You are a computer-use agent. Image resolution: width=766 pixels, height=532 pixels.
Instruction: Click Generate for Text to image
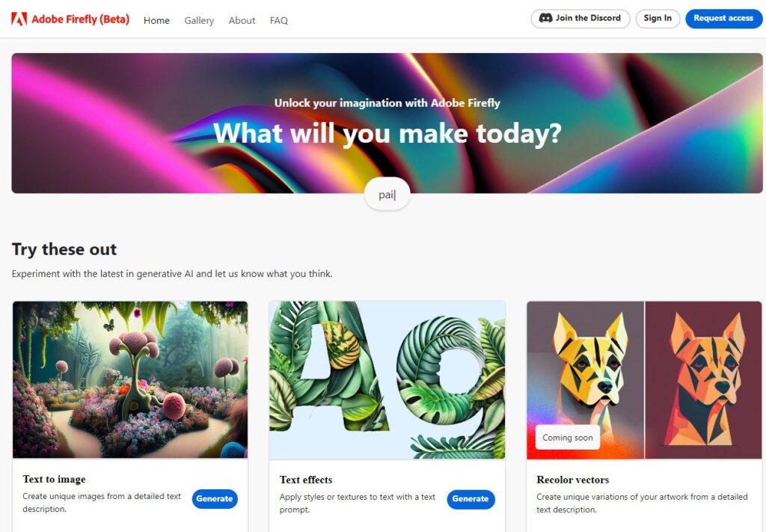pos(215,499)
